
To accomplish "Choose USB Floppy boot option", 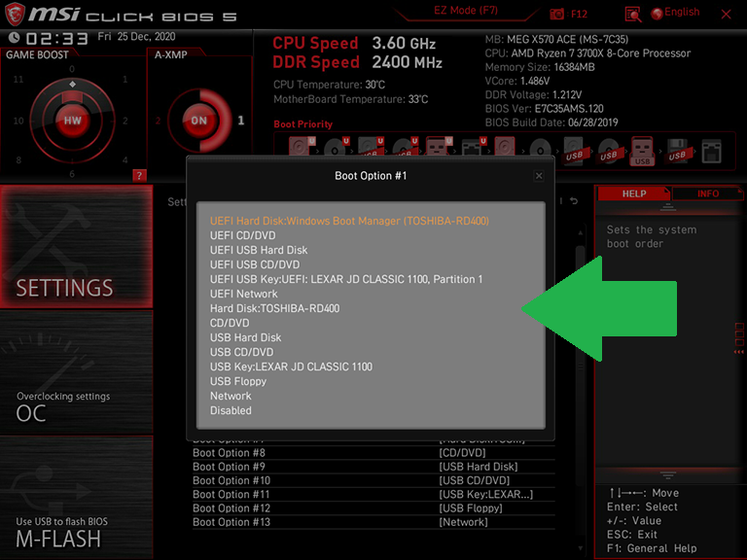I will (237, 381).
